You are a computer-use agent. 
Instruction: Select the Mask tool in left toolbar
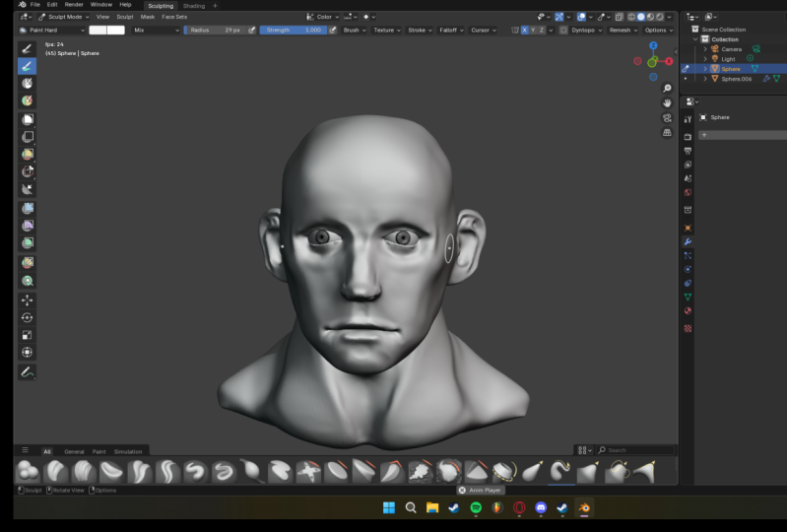[28, 84]
